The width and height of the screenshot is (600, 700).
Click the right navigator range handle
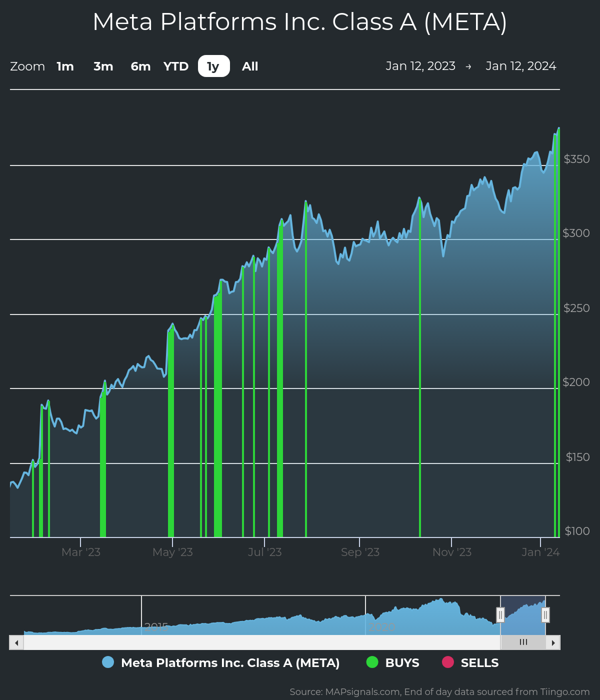coord(545,614)
